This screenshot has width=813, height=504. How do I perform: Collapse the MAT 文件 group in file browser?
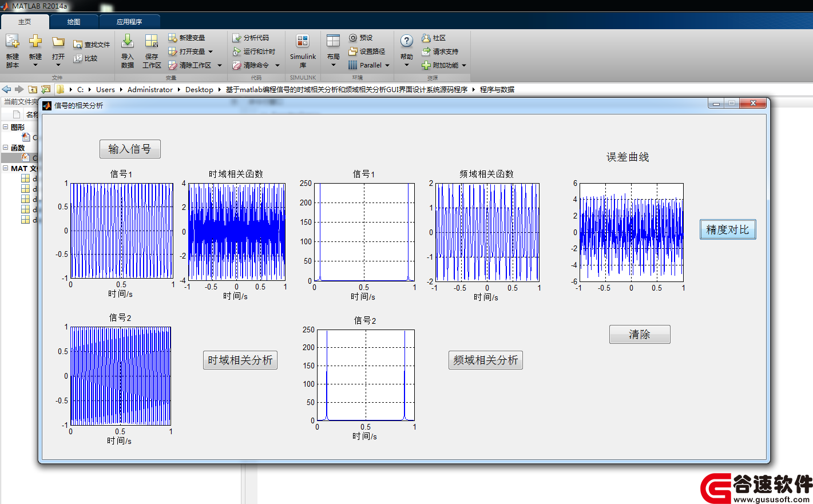[6, 168]
